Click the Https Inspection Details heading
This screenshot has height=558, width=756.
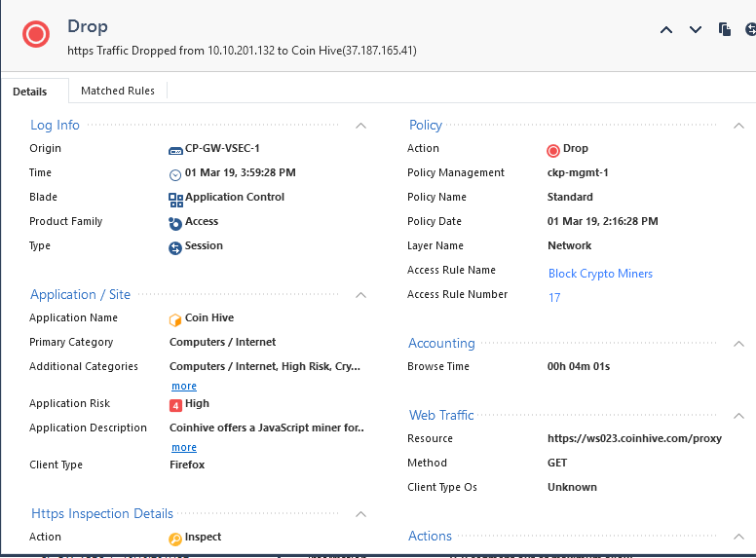pyautogui.click(x=102, y=513)
